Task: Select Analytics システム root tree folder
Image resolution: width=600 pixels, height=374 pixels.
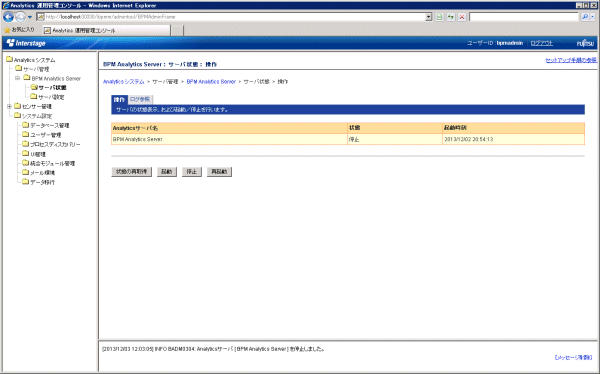Action: click(x=34, y=60)
